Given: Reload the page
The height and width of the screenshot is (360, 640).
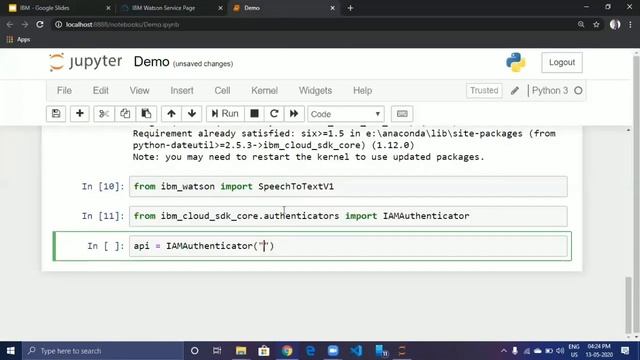Looking at the screenshot, I should tap(40, 24).
